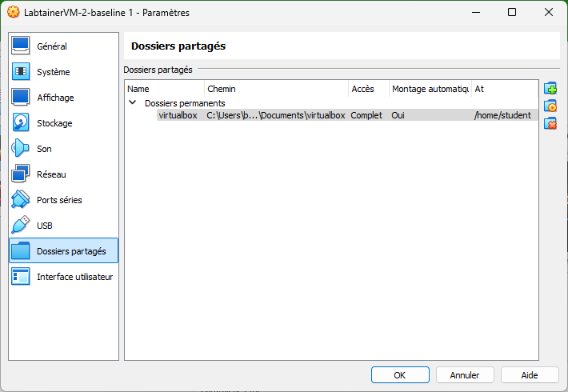The width and height of the screenshot is (568, 392).
Task: Click the edit shared folder icon
Action: click(550, 106)
